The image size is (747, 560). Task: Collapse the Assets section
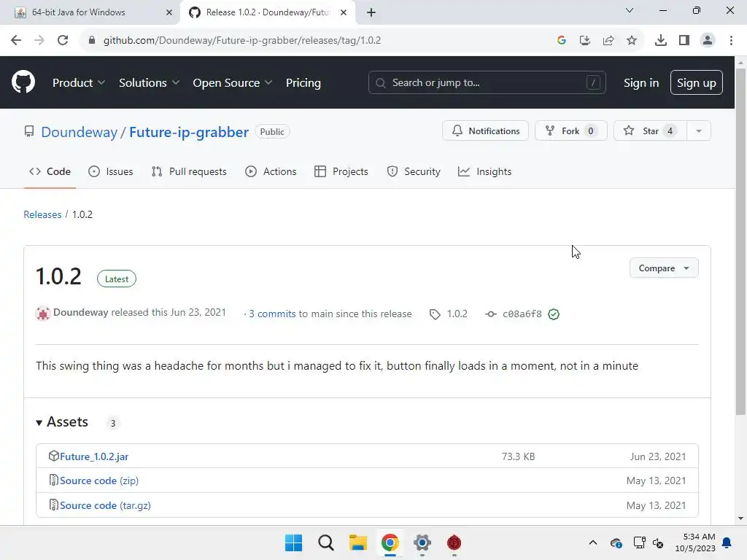(63, 422)
